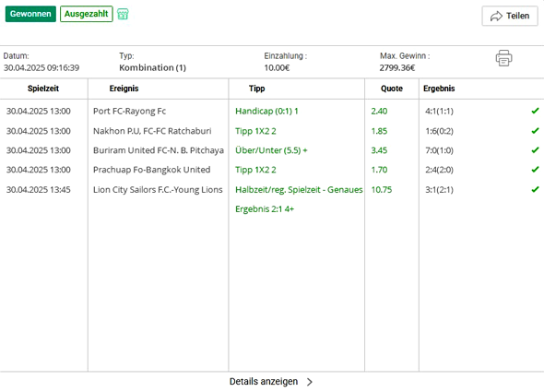This screenshot has width=544, height=392.
Task: Click the Gewonnen status badge
Action: (x=30, y=14)
